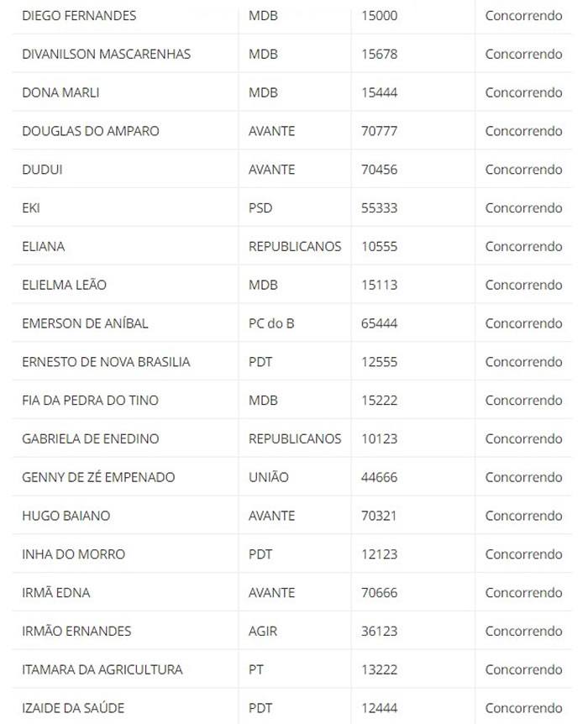The image size is (588, 724).
Task: Click AGIR party for IRMÃO ERNANDES
Action: pyautogui.click(x=263, y=631)
